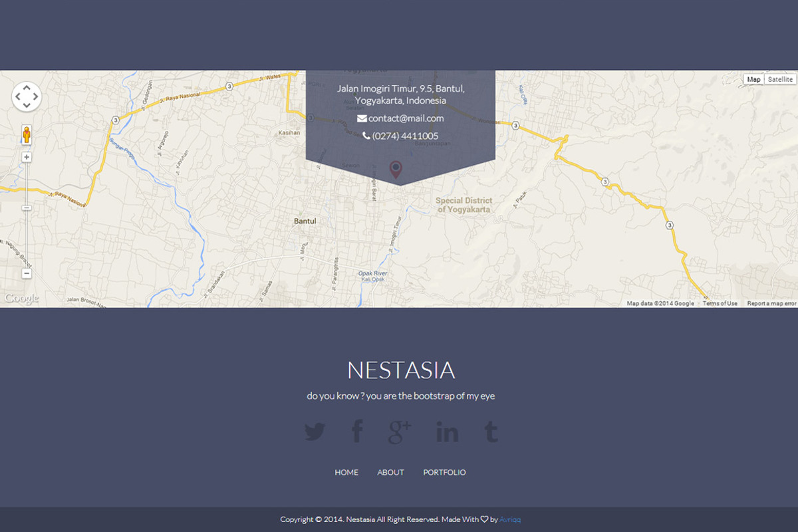This screenshot has width=798, height=532.
Task: Click the phone icon beside the number
Action: 366,136
